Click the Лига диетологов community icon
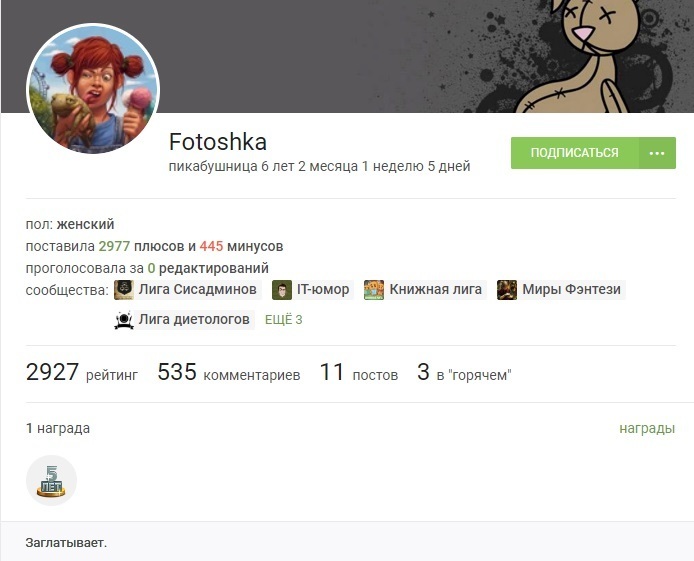 [x=124, y=319]
